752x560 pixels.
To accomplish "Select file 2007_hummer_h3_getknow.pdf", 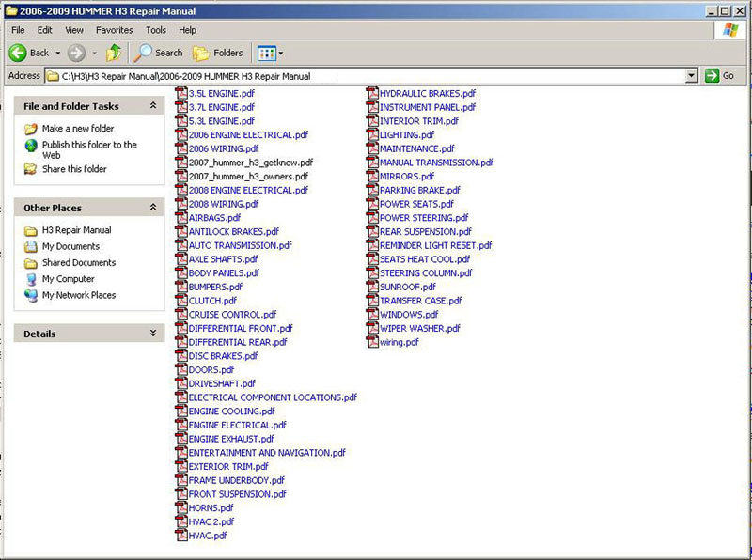I will [251, 163].
